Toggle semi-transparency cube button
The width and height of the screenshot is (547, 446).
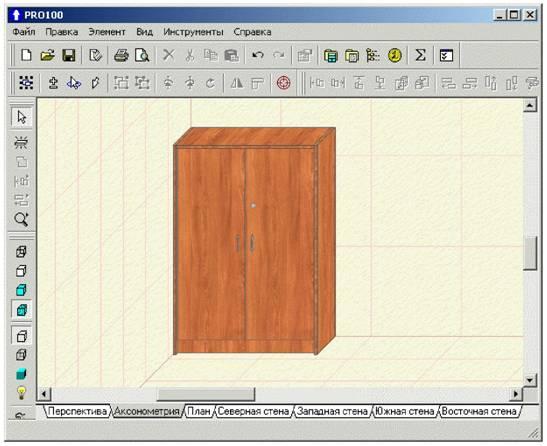click(x=21, y=355)
